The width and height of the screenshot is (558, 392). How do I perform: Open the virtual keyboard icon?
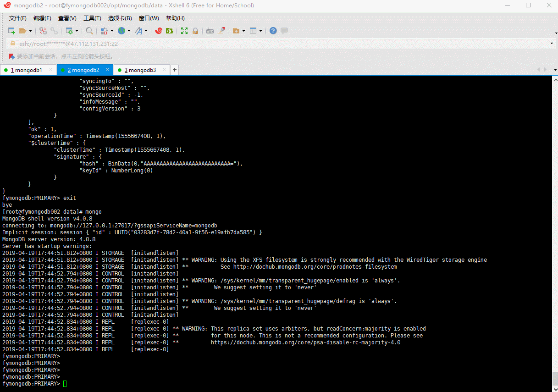coord(210,31)
